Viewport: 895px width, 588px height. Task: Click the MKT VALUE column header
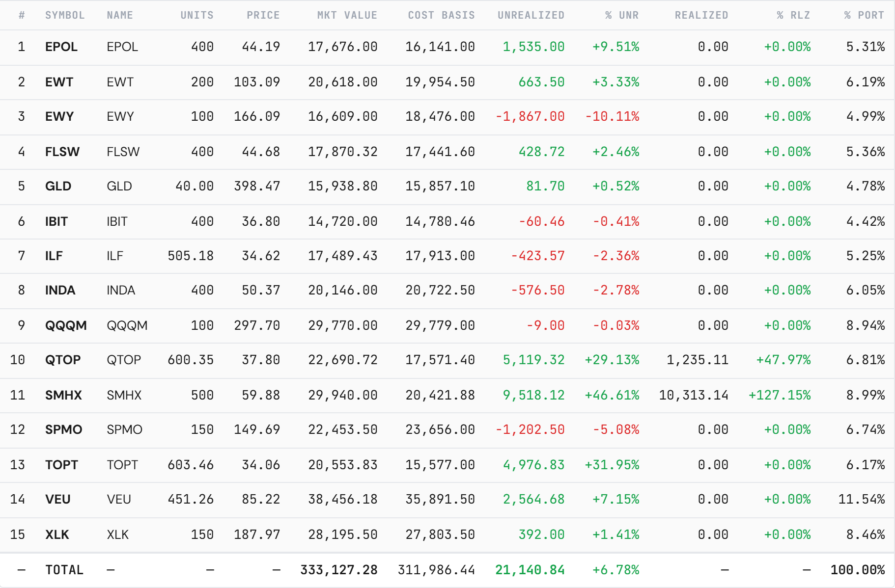click(x=347, y=15)
